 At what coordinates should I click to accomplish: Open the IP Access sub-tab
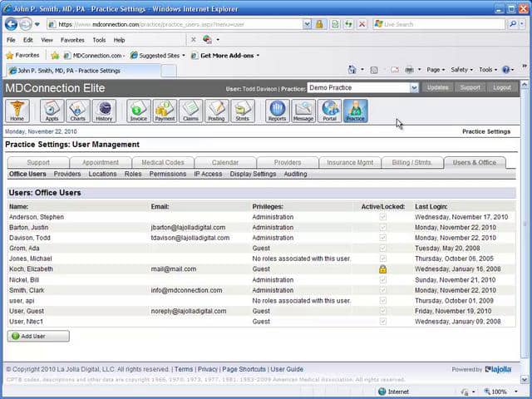(208, 174)
